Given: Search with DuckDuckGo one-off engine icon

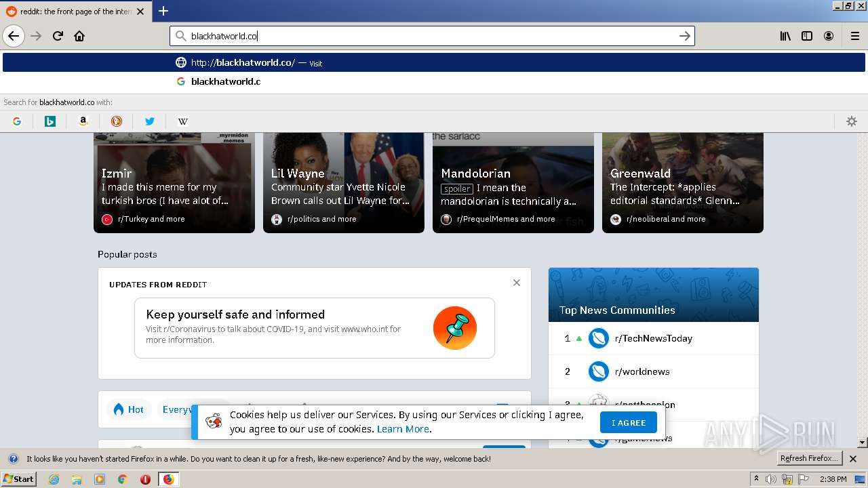Looking at the screenshot, I should (x=117, y=121).
